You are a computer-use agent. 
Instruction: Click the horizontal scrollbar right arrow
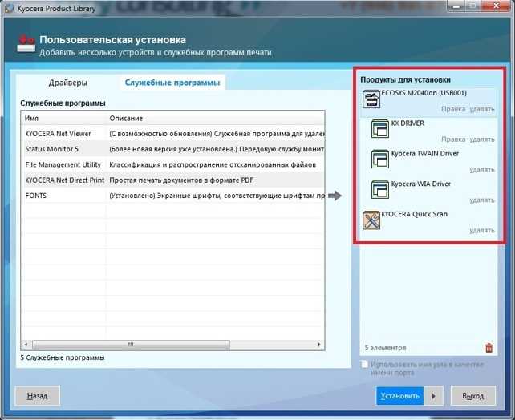(319, 345)
